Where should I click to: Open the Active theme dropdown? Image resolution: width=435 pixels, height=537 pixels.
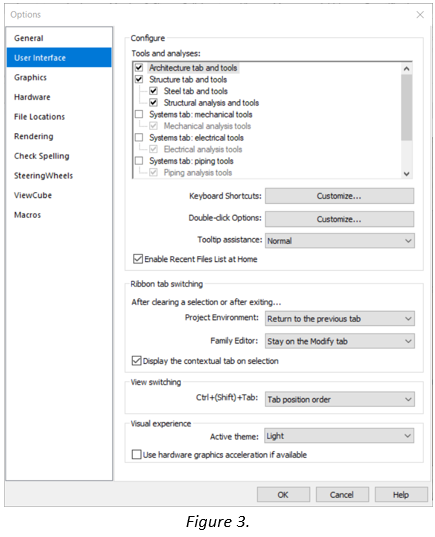click(339, 436)
